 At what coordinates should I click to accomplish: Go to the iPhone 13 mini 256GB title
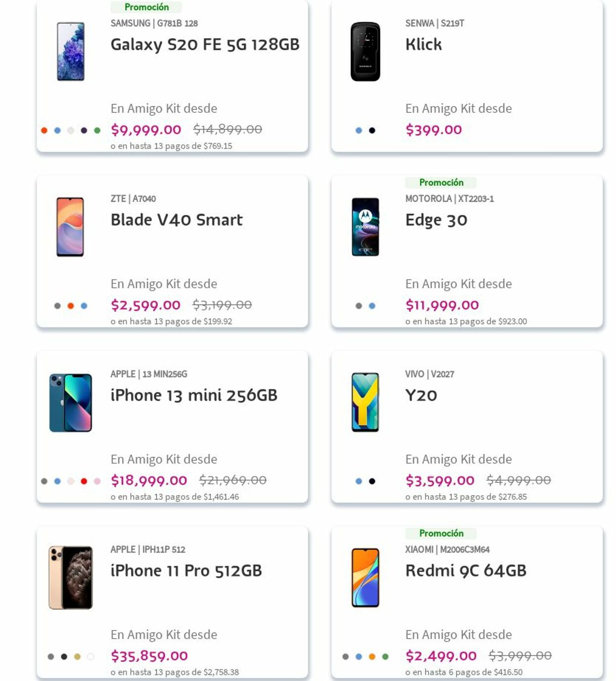point(194,395)
